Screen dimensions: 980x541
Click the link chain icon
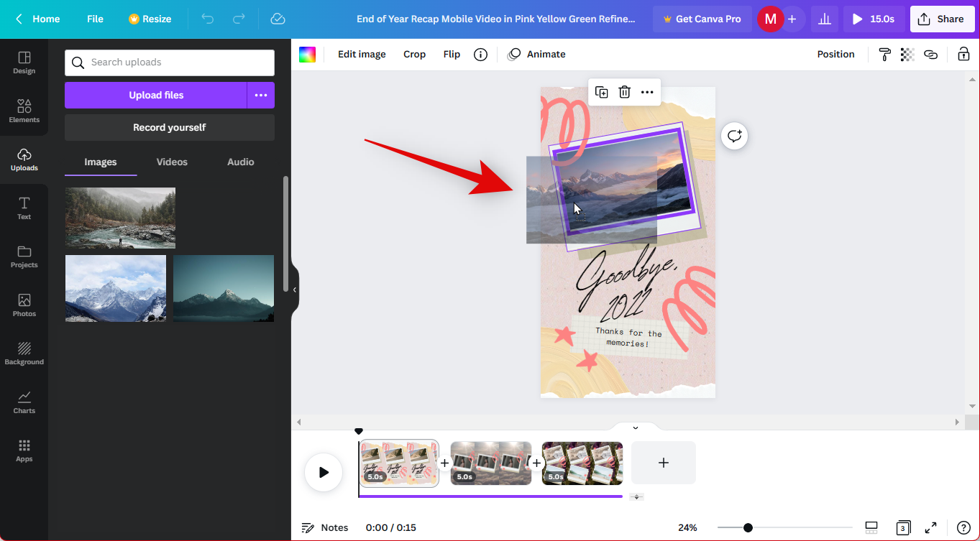(930, 55)
